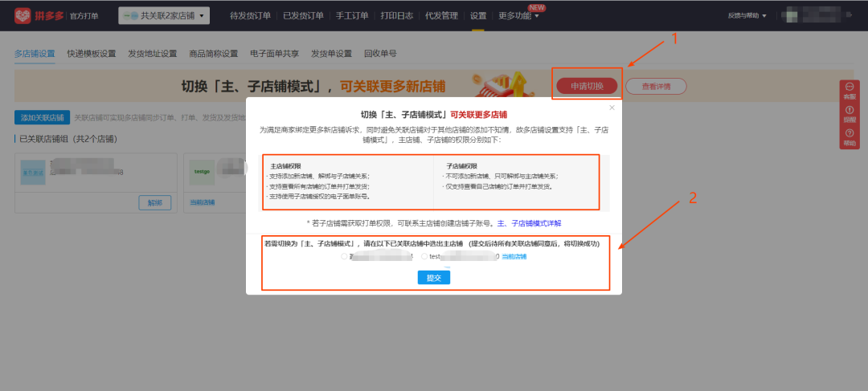The width and height of the screenshot is (868, 391).
Task: Switch to 多店铺设置 tab
Action: [35, 54]
